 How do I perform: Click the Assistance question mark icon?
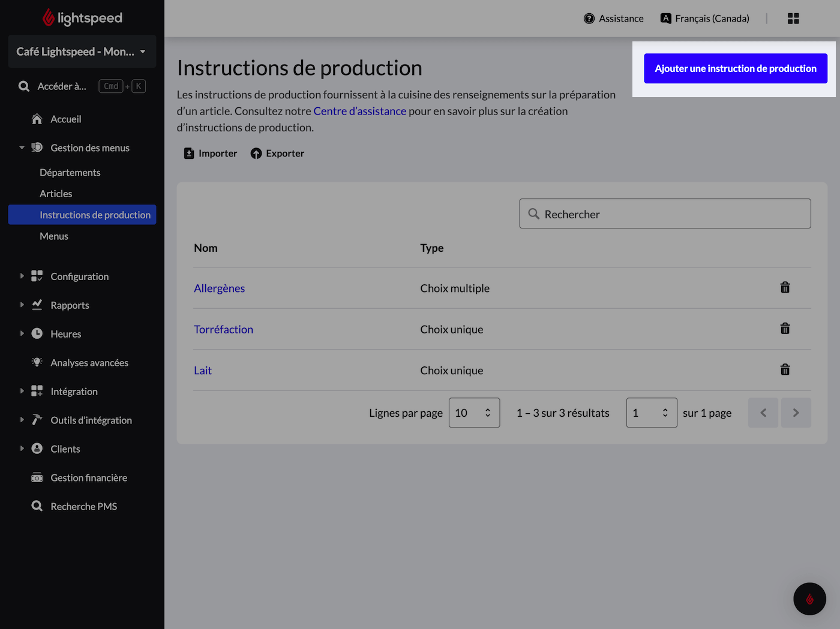click(589, 19)
